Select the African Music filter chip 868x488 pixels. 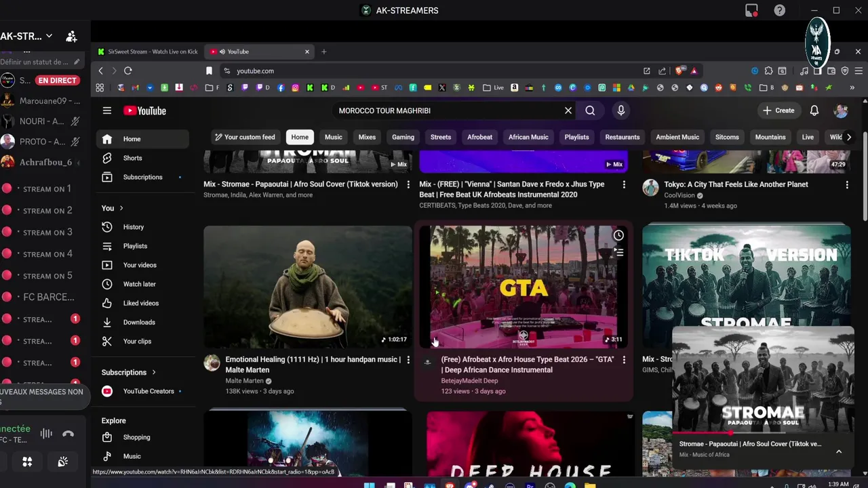click(528, 137)
